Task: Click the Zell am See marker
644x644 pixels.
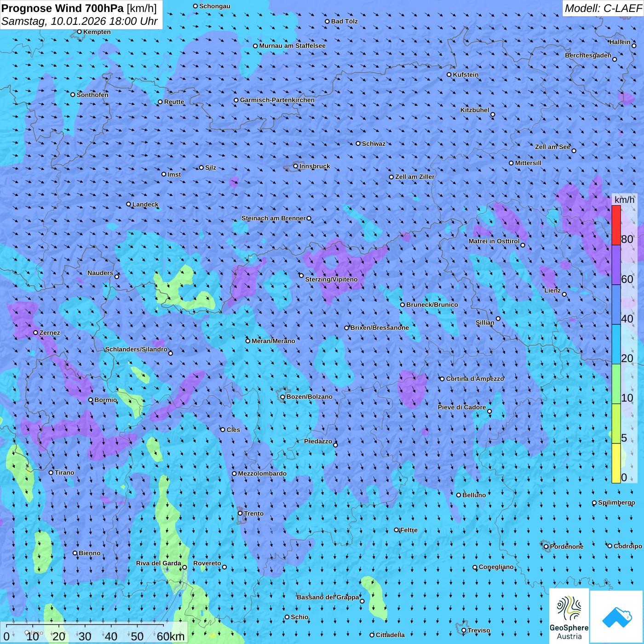Action: [x=574, y=150]
